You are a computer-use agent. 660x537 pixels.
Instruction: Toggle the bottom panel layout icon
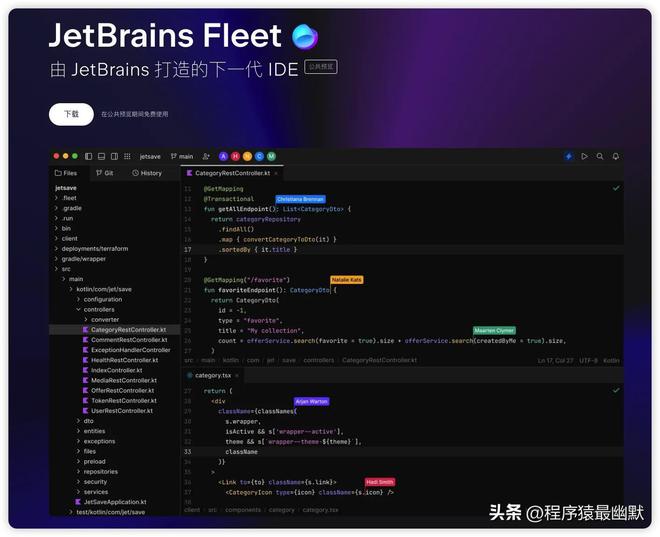(101, 157)
